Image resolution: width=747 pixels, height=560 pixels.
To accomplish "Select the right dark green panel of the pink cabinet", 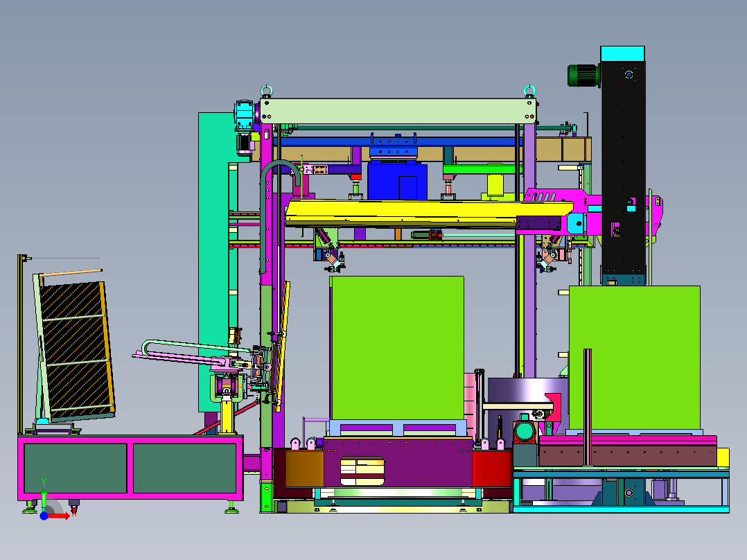I will pyautogui.click(x=185, y=468).
